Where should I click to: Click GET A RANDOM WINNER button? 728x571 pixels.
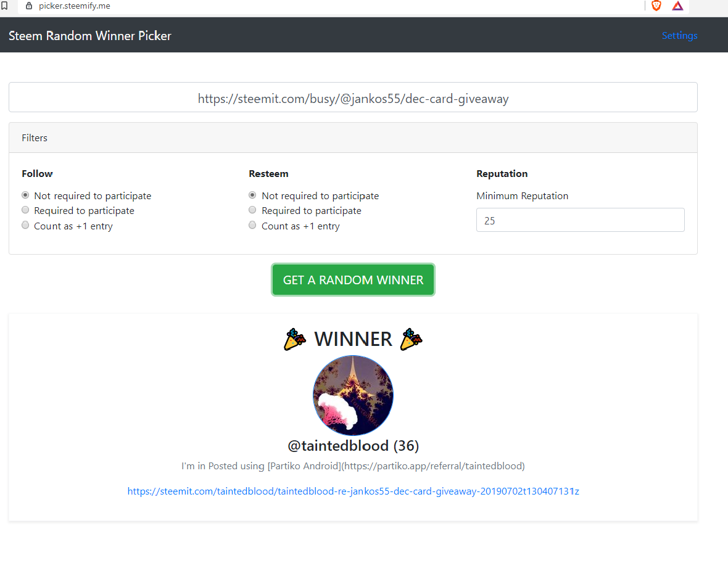tap(353, 280)
